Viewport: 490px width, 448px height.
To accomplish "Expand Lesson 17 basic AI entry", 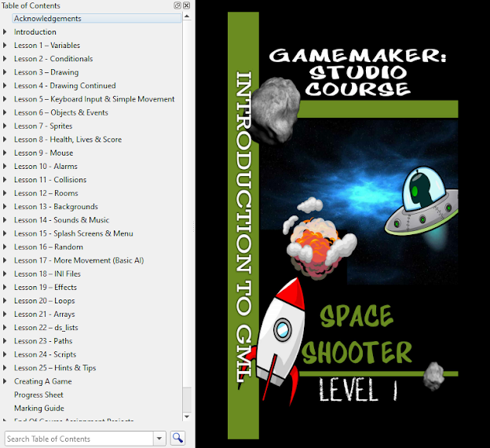I will [5, 261].
